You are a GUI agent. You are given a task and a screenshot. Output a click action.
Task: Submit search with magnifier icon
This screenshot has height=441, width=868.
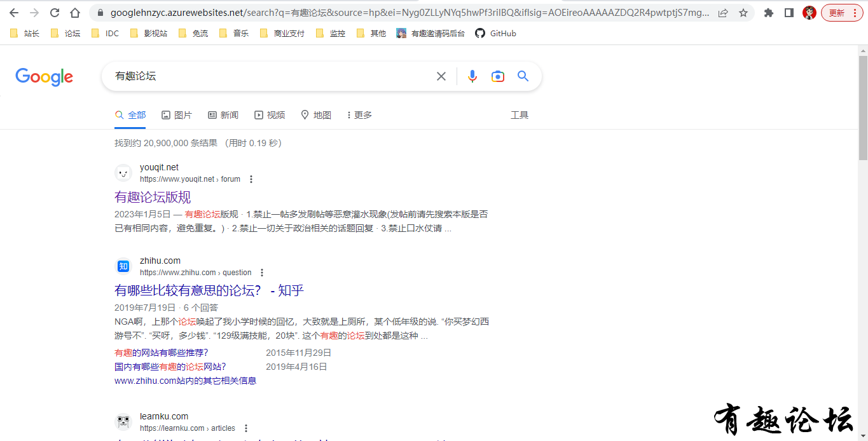point(523,76)
